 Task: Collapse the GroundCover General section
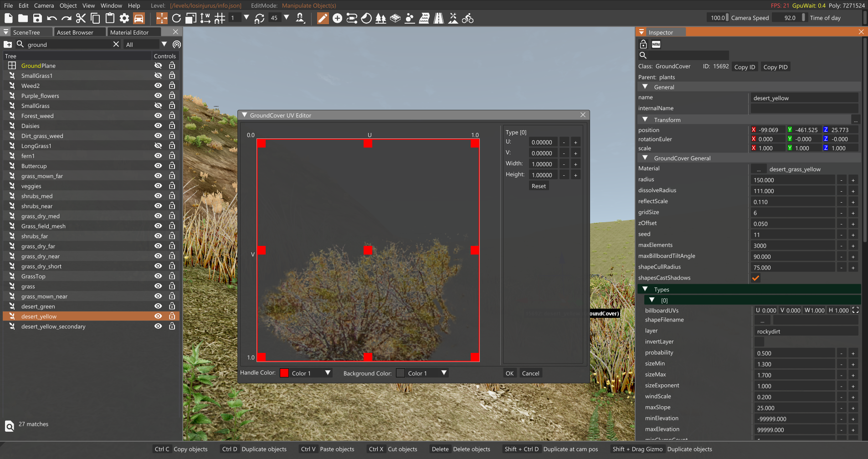(x=645, y=158)
